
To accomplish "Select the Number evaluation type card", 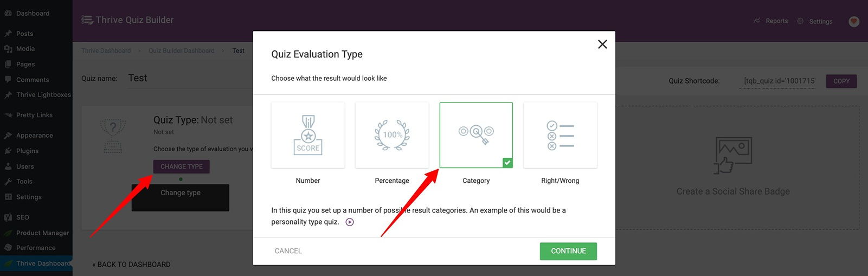I will point(308,135).
